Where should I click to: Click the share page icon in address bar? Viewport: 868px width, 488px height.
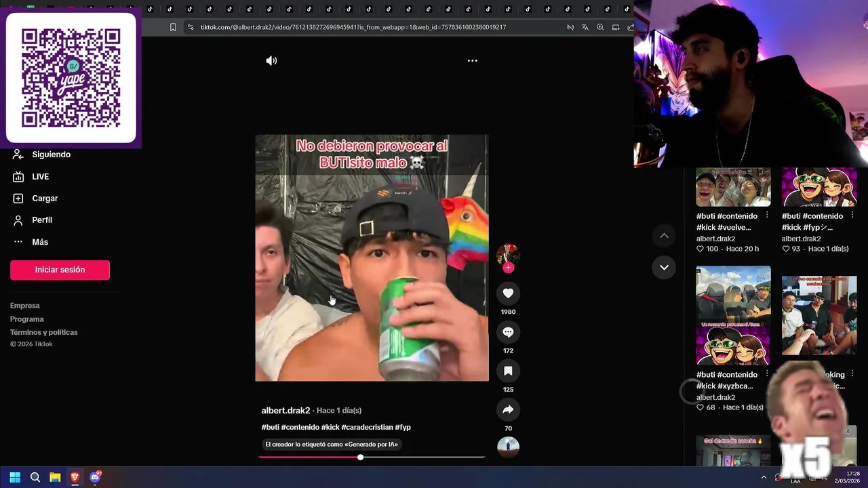(631, 27)
